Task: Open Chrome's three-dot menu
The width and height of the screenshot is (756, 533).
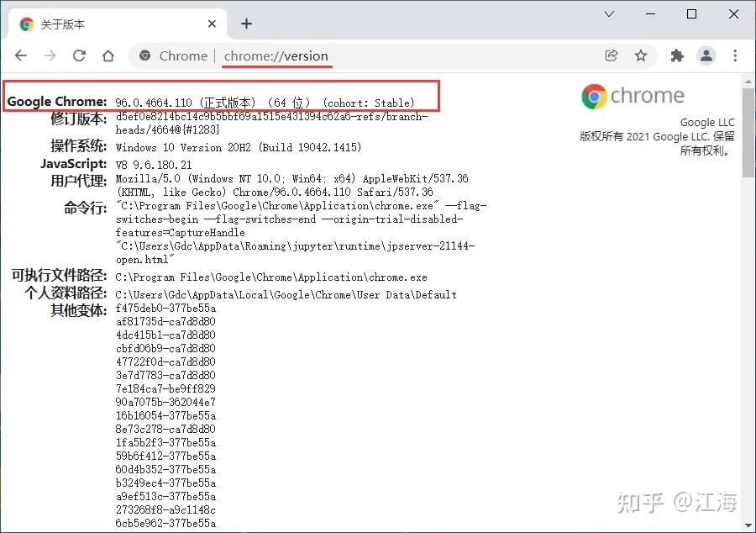Action: pos(735,55)
